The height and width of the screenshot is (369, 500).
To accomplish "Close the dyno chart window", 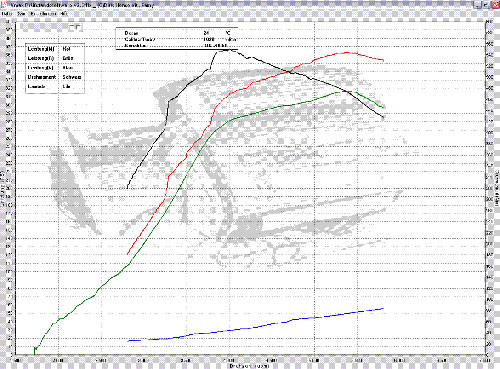I will click(x=495, y=5).
